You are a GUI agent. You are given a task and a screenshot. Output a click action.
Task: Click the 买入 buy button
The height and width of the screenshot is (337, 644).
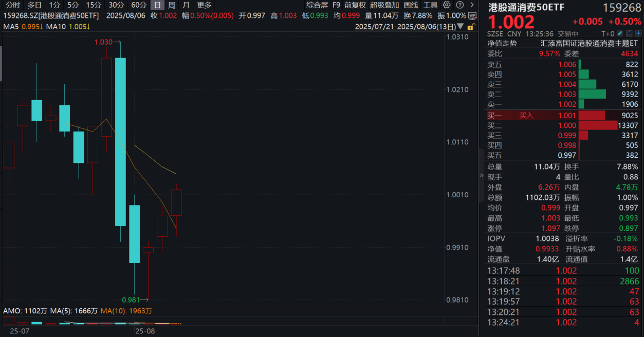tap(526, 116)
